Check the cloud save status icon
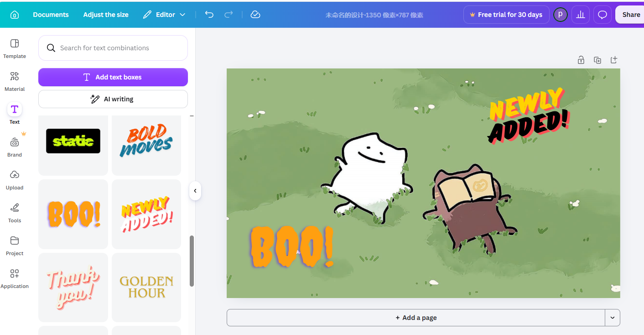Screen dimensions: 644x335 [255, 15]
